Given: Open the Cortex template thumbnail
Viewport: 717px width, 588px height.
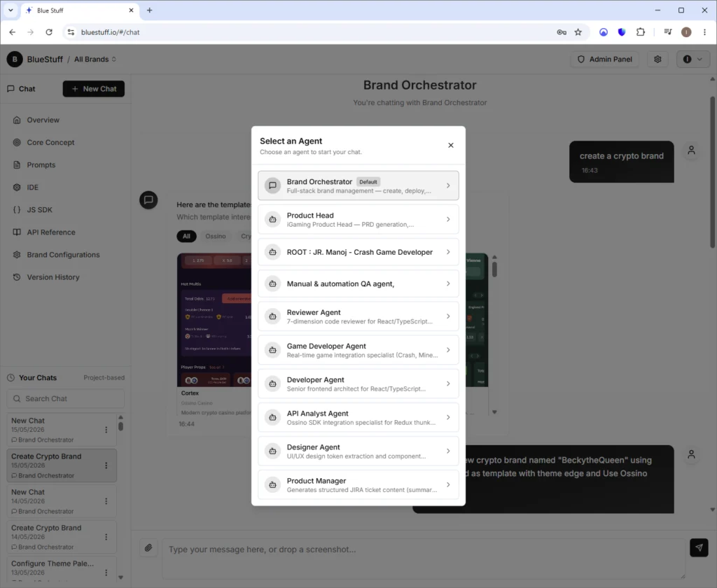Looking at the screenshot, I should 214,320.
